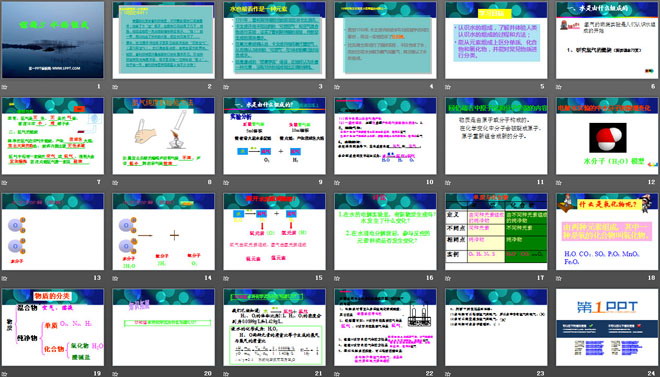Click slide number label "12"
Viewport: 660px width, 377px height.
coord(652,182)
